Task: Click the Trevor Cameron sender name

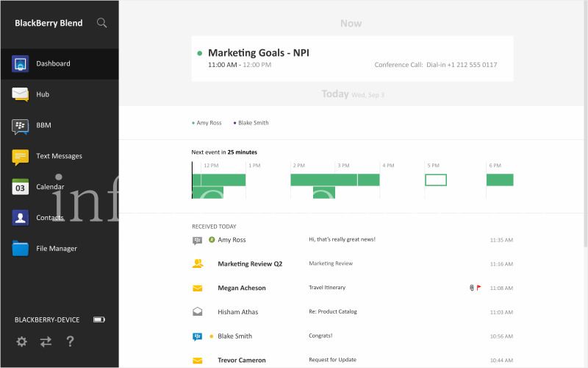Action: (242, 360)
